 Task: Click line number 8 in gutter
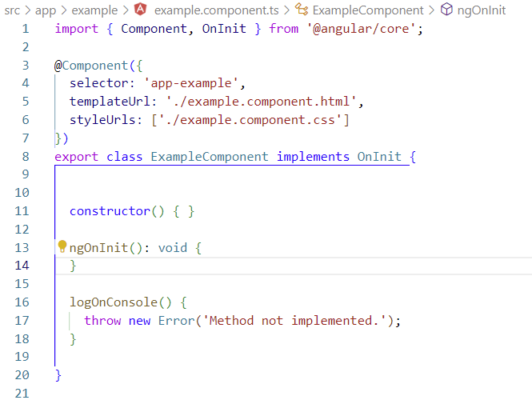point(26,157)
